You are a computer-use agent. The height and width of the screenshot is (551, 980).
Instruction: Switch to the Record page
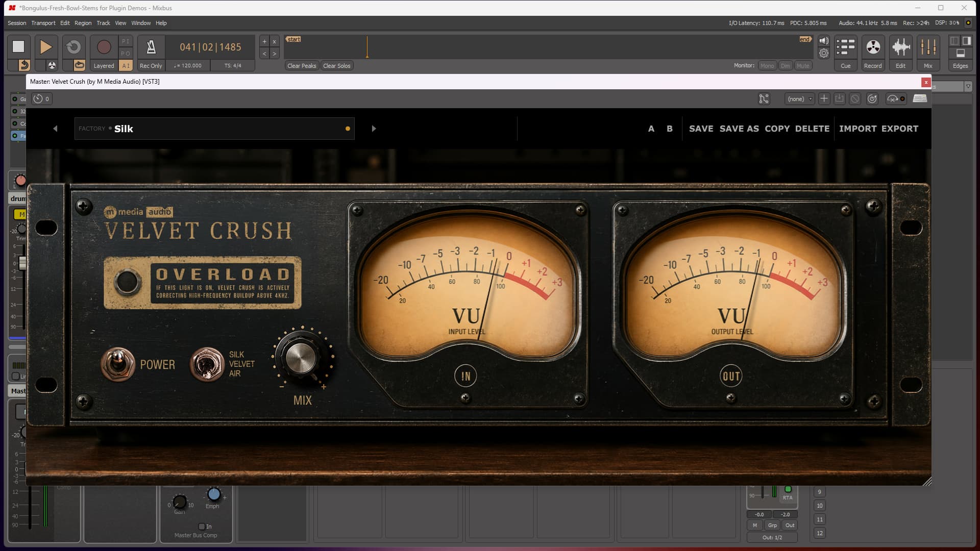tap(873, 53)
